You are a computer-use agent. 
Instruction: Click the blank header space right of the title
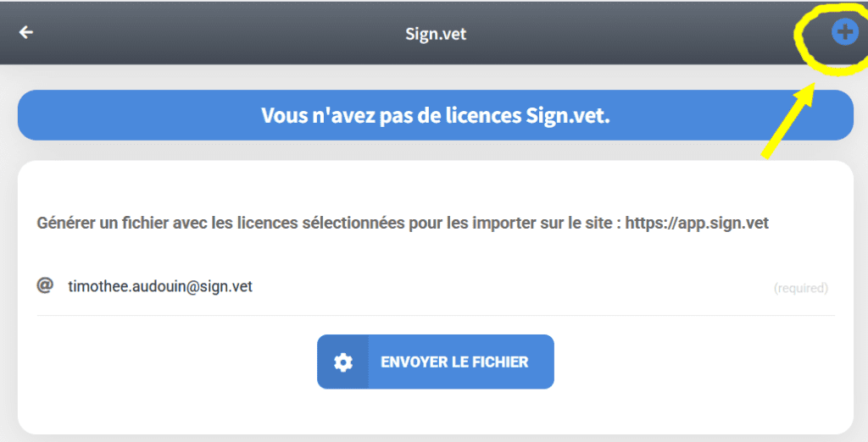(636, 34)
